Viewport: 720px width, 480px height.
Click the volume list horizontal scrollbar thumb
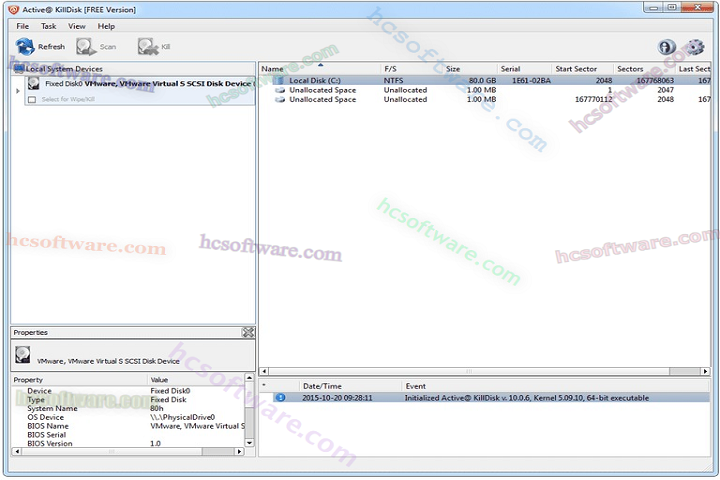tap(469, 371)
